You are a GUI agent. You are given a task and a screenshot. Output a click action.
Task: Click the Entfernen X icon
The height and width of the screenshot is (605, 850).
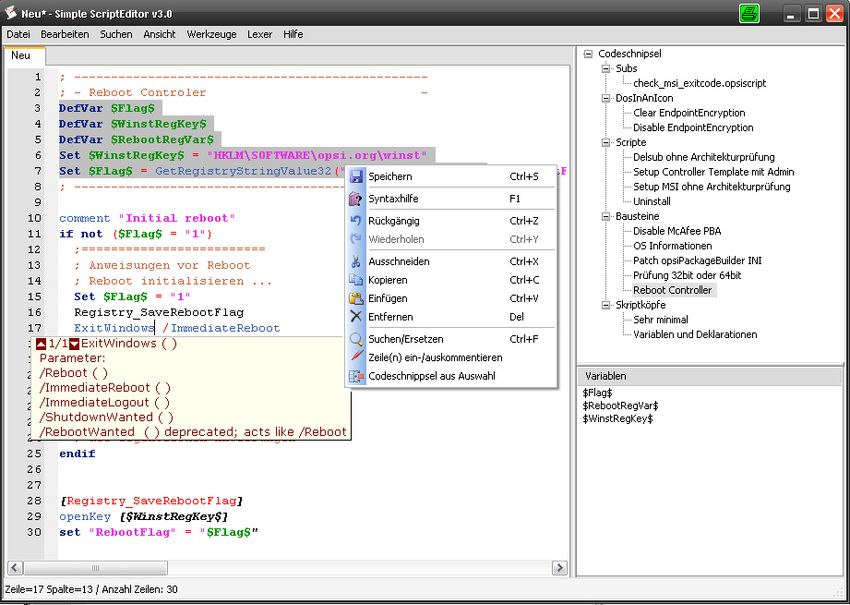(356, 317)
